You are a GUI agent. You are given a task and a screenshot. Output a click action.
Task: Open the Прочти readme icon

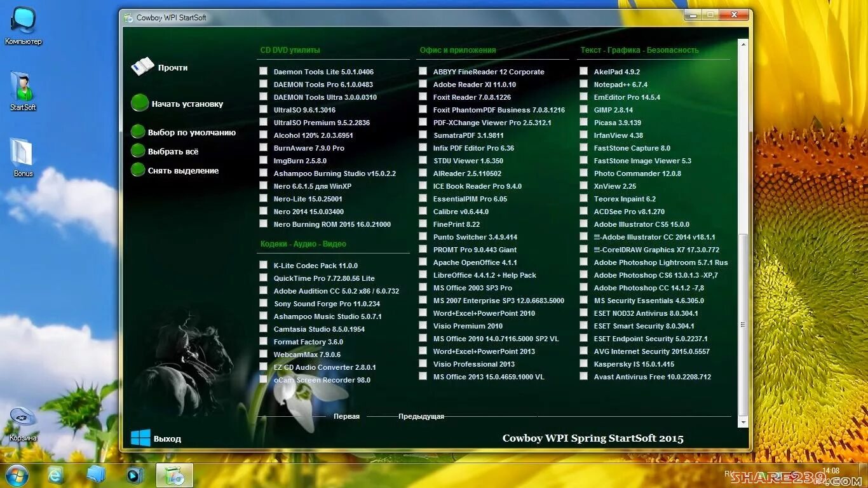pyautogui.click(x=143, y=67)
